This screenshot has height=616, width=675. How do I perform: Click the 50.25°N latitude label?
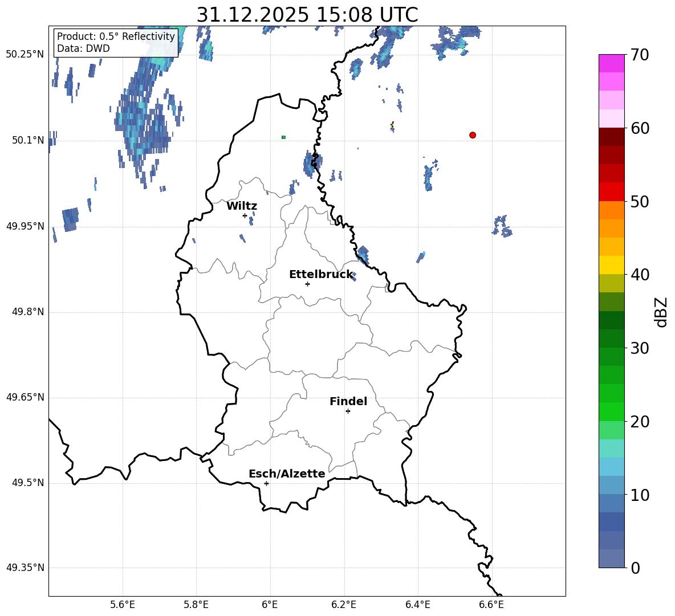pos(25,55)
